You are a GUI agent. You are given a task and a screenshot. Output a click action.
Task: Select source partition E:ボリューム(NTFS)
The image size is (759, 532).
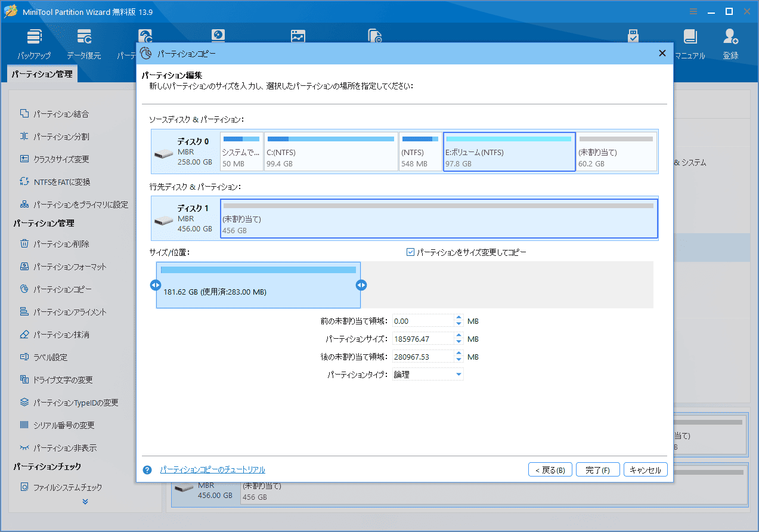point(509,151)
